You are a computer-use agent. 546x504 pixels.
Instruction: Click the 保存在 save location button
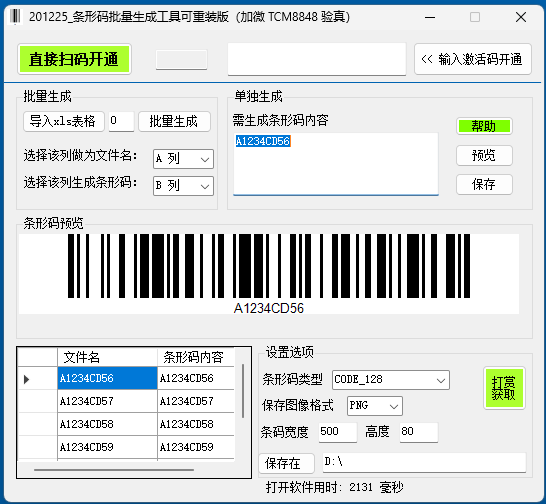coord(287,463)
